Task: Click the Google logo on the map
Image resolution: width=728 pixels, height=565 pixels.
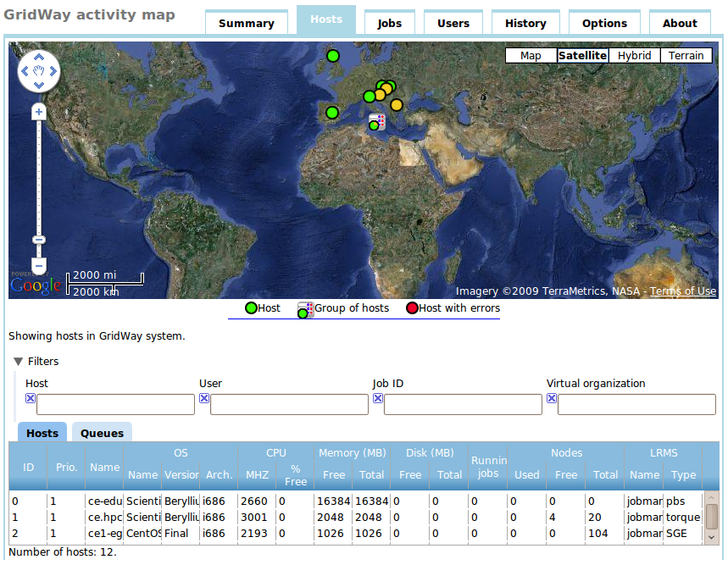Action: pos(36,285)
